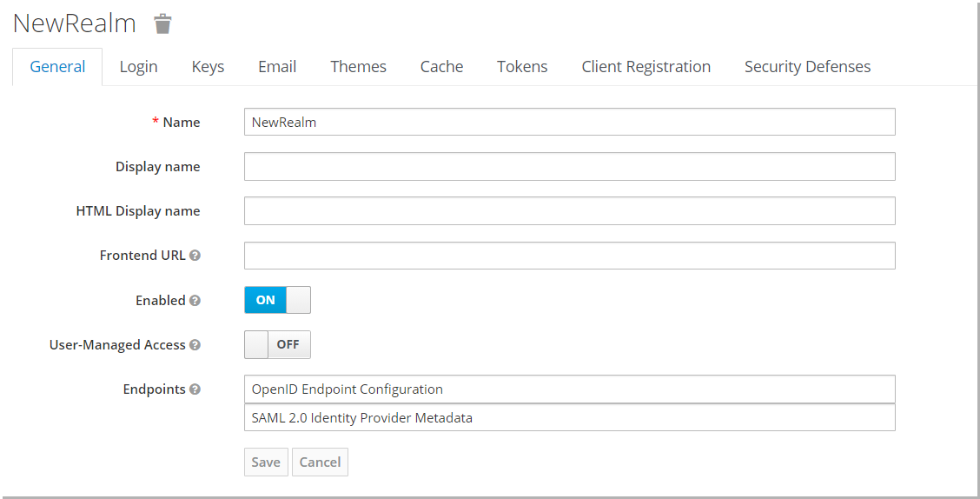Focus the Frontend URL input field

click(569, 255)
